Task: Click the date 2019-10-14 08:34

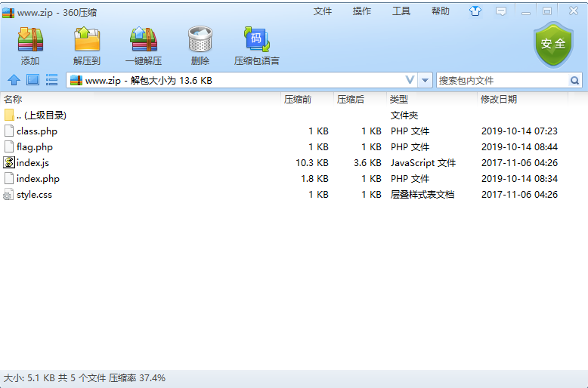Action: (519, 179)
